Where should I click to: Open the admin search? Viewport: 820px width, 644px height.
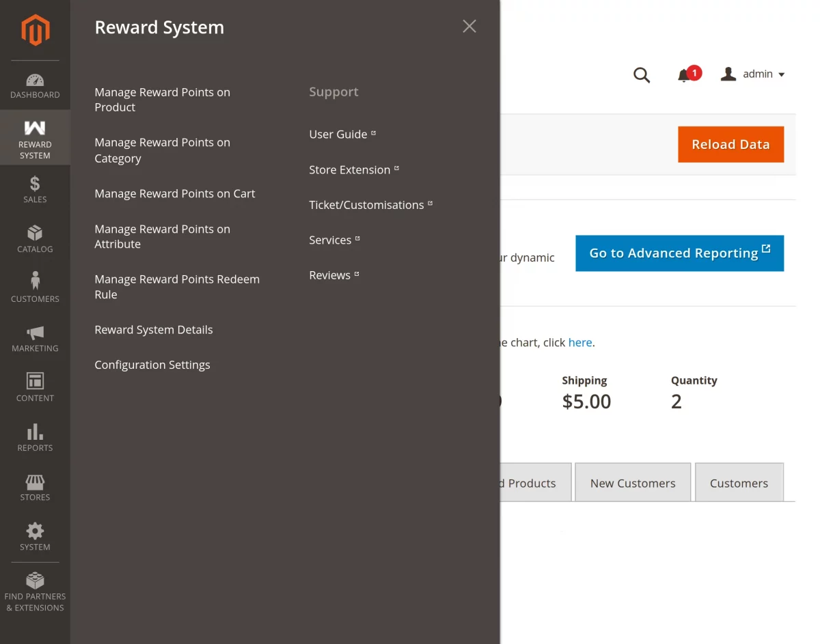click(642, 75)
